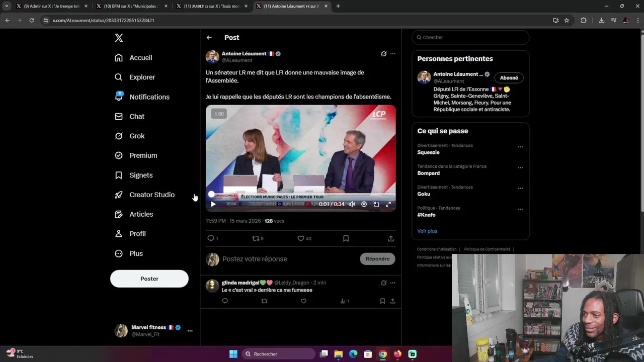Go back using Post arrow
The image size is (644, 362).
pyautogui.click(x=209, y=38)
